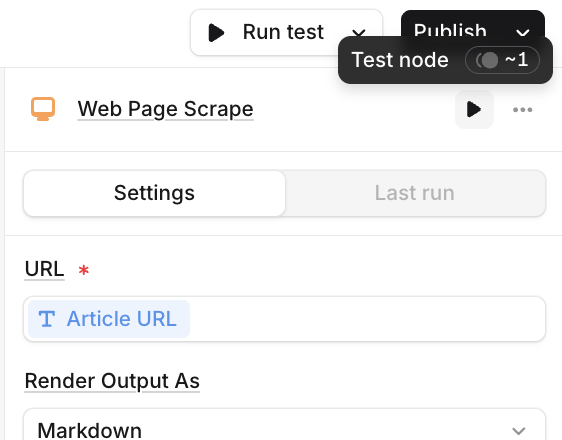Click the orange Web Page Scrape monitor icon
The image size is (562, 440).
(43, 109)
